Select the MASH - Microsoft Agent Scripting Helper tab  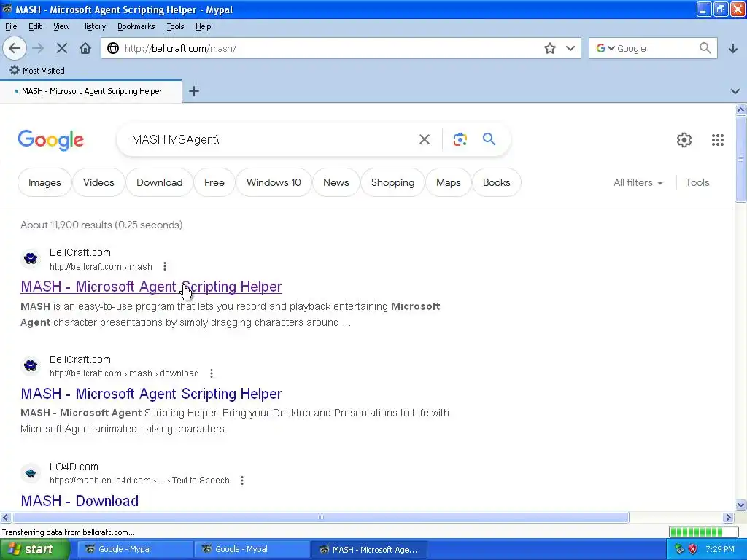pos(91,91)
